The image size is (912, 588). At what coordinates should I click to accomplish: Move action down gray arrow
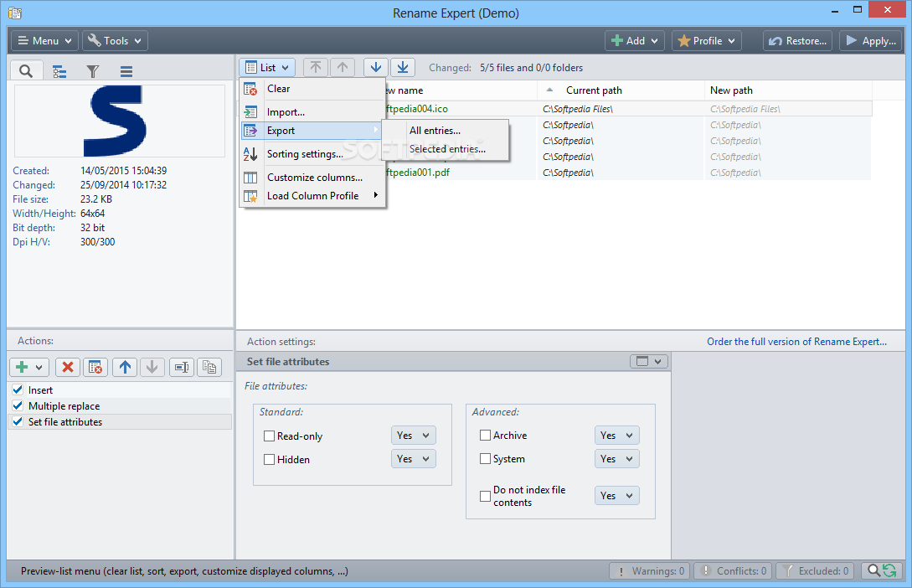[152, 367]
